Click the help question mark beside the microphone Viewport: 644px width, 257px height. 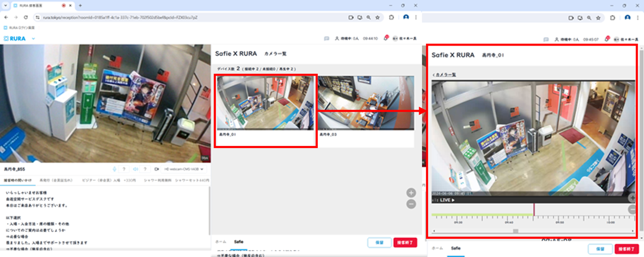124,168
